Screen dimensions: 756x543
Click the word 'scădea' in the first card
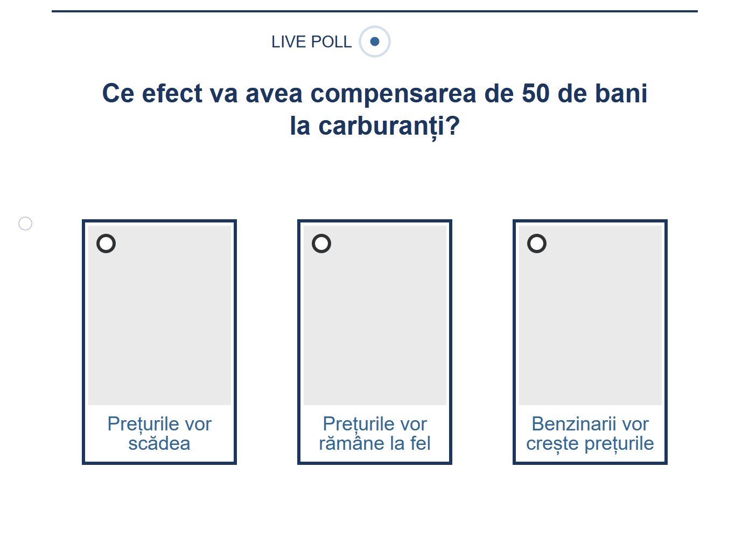(x=159, y=443)
